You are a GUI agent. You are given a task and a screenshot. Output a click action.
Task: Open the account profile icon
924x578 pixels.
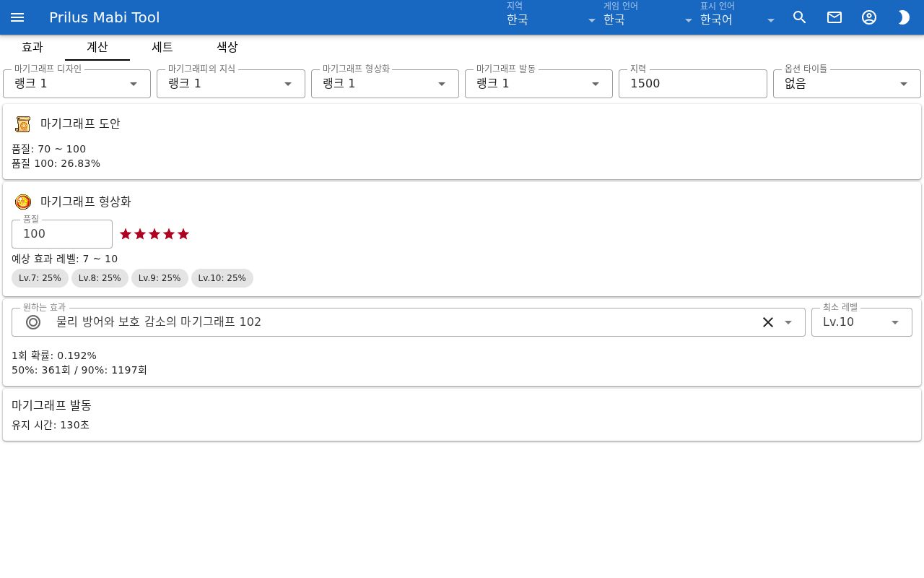click(x=869, y=17)
